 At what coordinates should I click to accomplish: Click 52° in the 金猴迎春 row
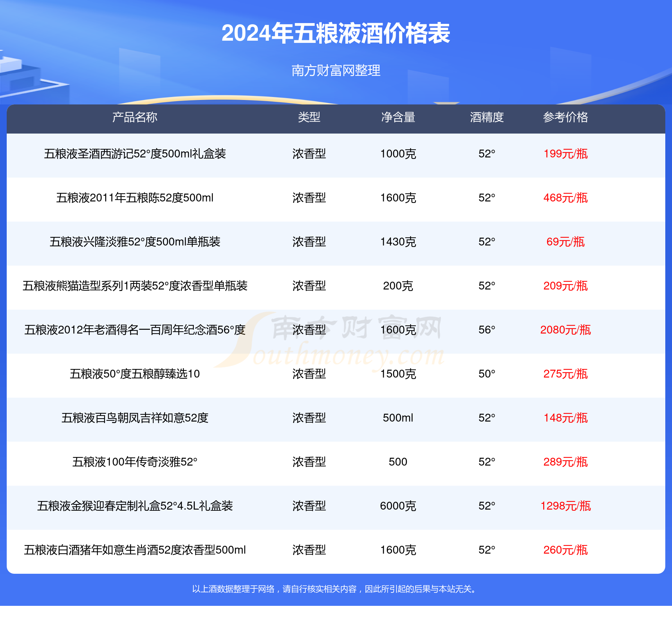point(487,506)
